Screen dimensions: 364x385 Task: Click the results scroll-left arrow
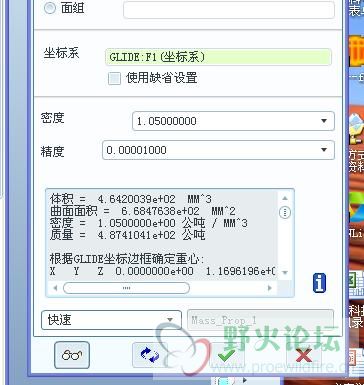pos(55,288)
